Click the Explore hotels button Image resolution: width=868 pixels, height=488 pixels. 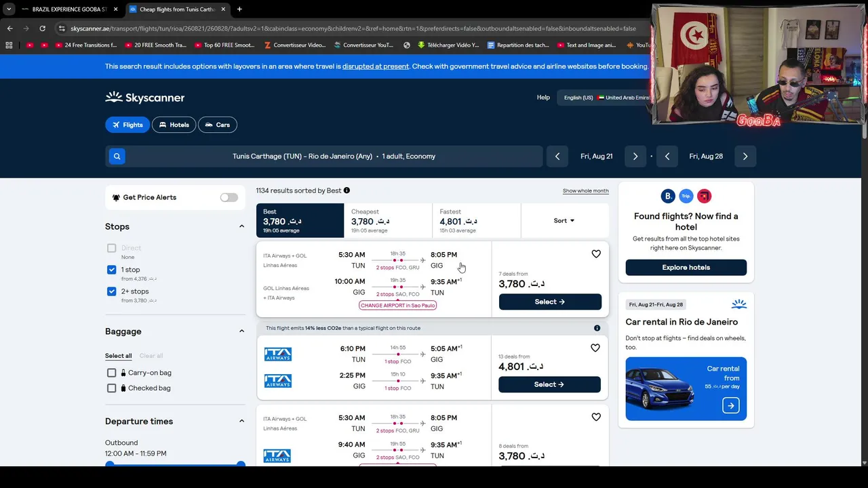click(686, 267)
